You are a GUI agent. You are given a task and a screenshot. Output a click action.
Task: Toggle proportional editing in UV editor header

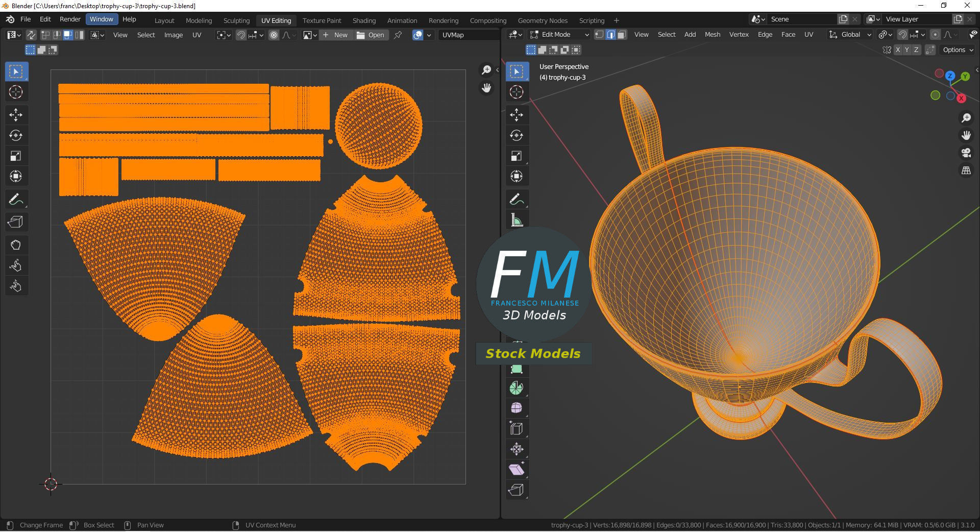pos(274,35)
